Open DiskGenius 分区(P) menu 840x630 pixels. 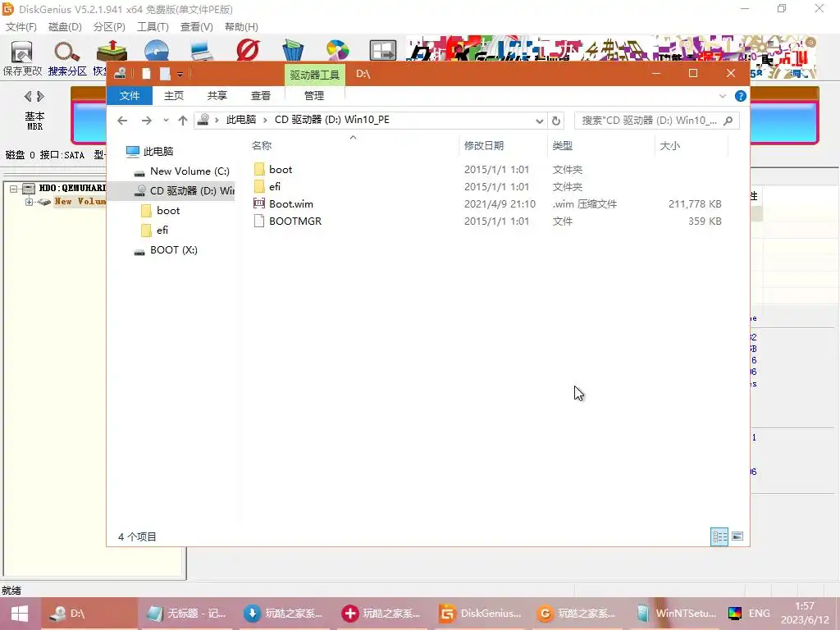click(109, 27)
